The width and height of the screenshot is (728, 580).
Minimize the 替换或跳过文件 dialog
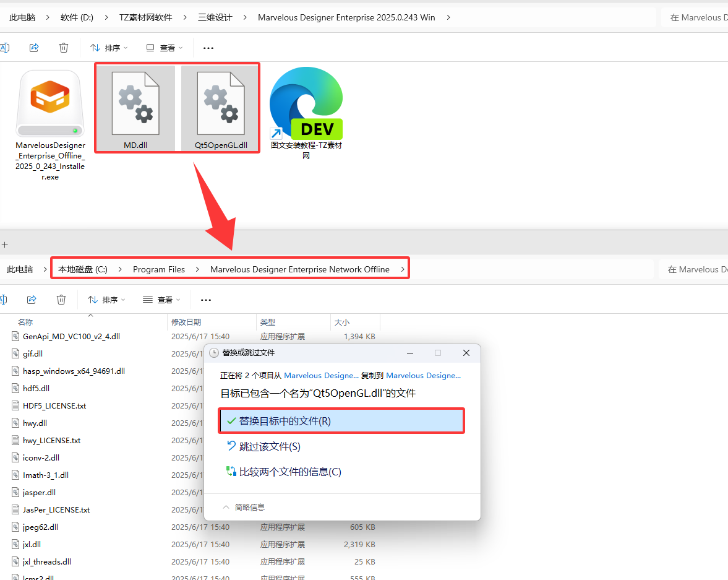[x=410, y=353]
